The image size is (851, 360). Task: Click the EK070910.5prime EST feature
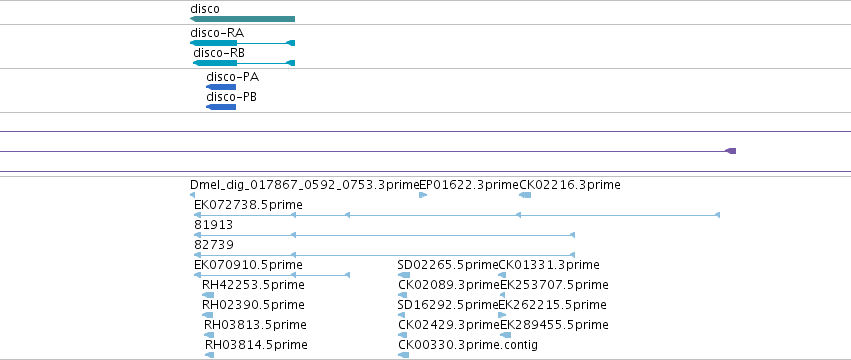pos(272,275)
